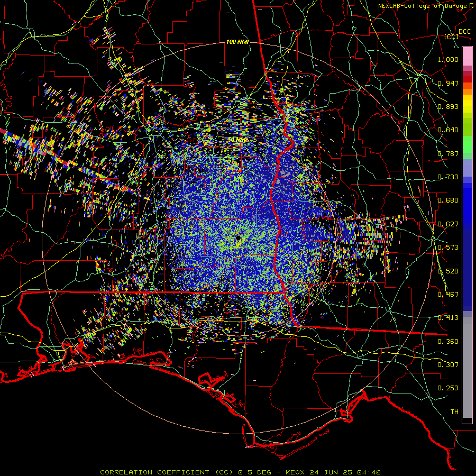Click the 0.413 scale value

pos(448,318)
